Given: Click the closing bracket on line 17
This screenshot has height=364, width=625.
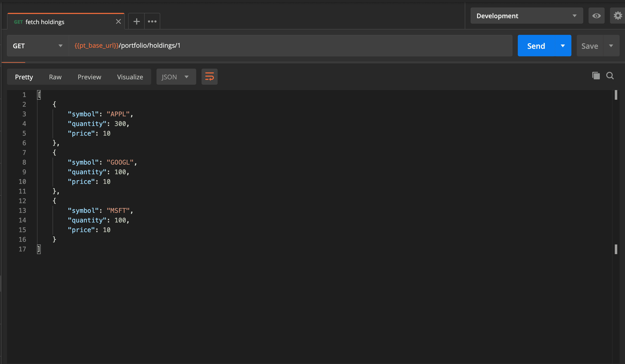Looking at the screenshot, I should (x=39, y=249).
